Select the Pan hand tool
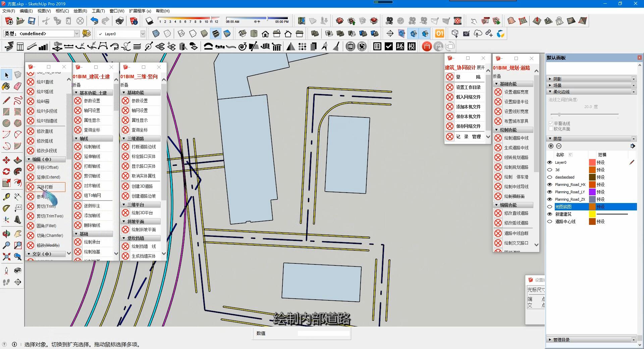644x349 pixels. pos(18,234)
